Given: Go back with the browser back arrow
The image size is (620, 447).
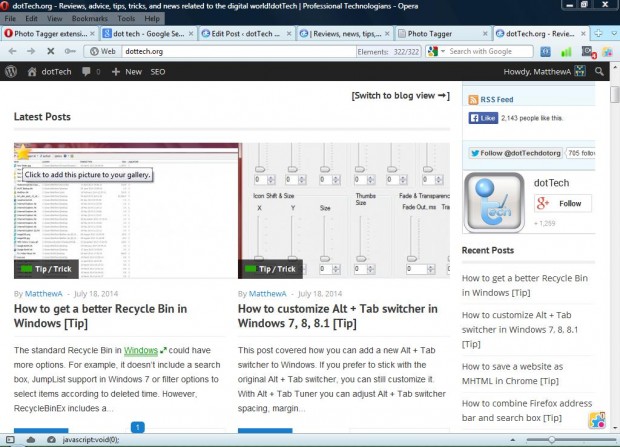Looking at the screenshot, I should click(12, 51).
